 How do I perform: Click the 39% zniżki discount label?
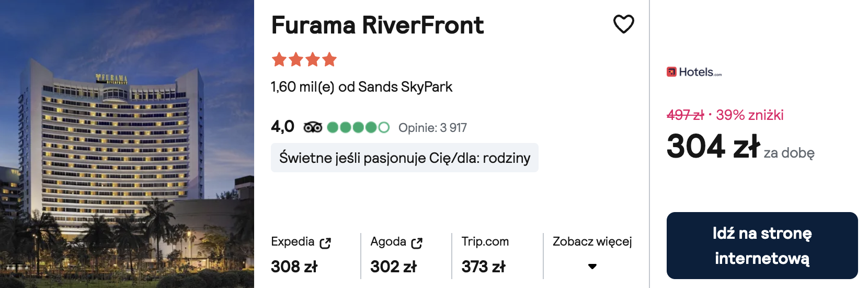[x=749, y=115]
